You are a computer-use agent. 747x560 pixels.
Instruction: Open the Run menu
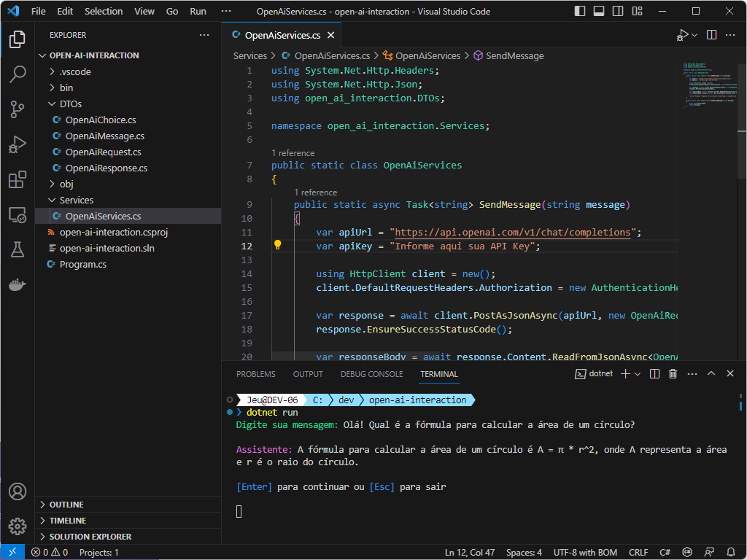[197, 11]
